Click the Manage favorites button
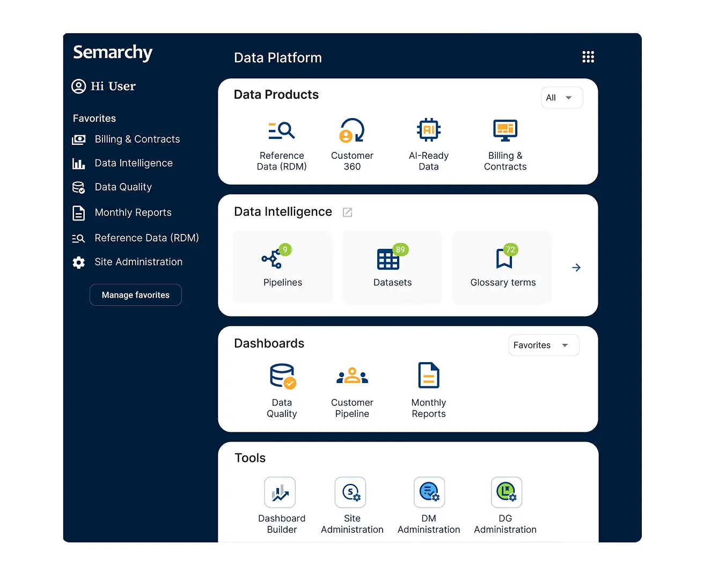Viewport: 704px width, 588px height. [x=136, y=295]
